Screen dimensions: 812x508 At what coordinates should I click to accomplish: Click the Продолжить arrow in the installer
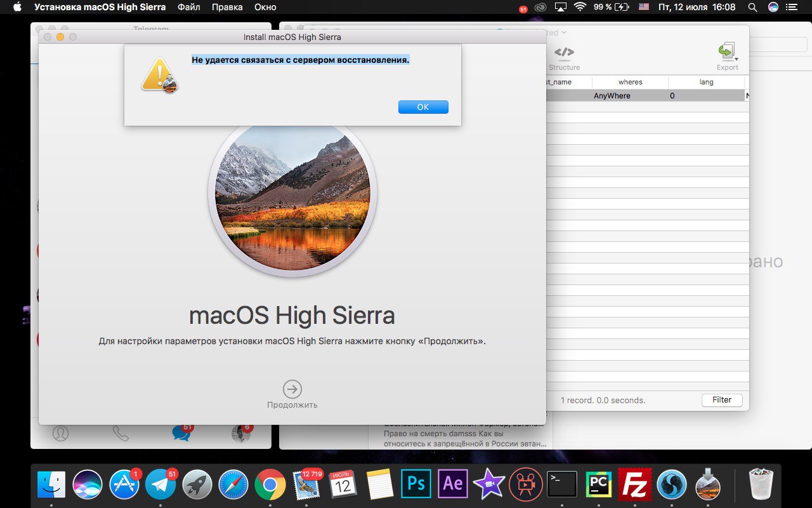pos(292,389)
